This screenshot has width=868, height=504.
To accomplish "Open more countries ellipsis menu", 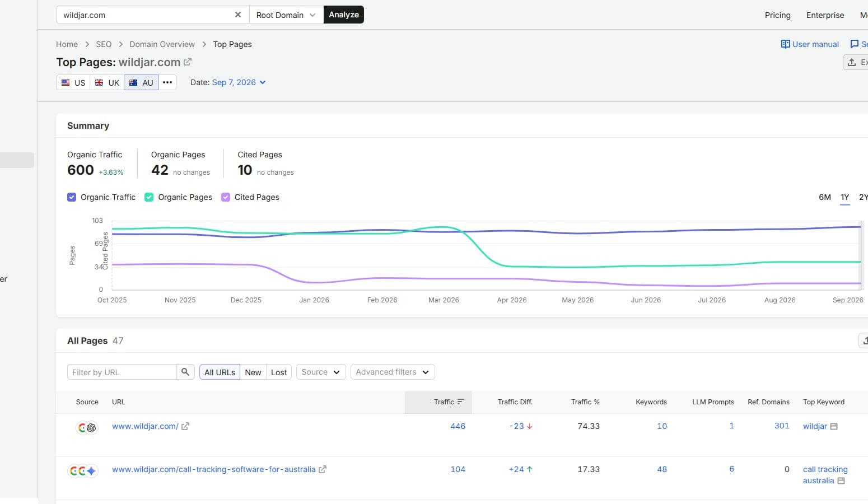I will pyautogui.click(x=167, y=82).
